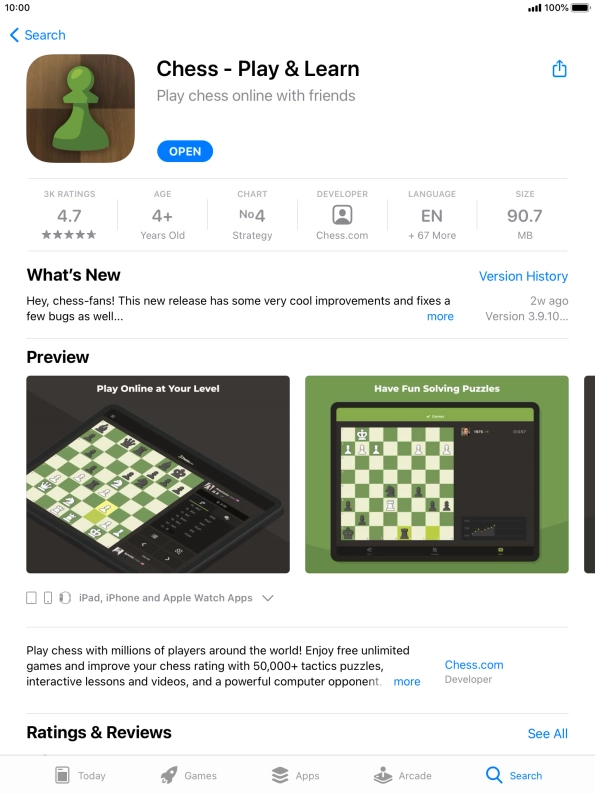Expand app description with more

tap(407, 682)
